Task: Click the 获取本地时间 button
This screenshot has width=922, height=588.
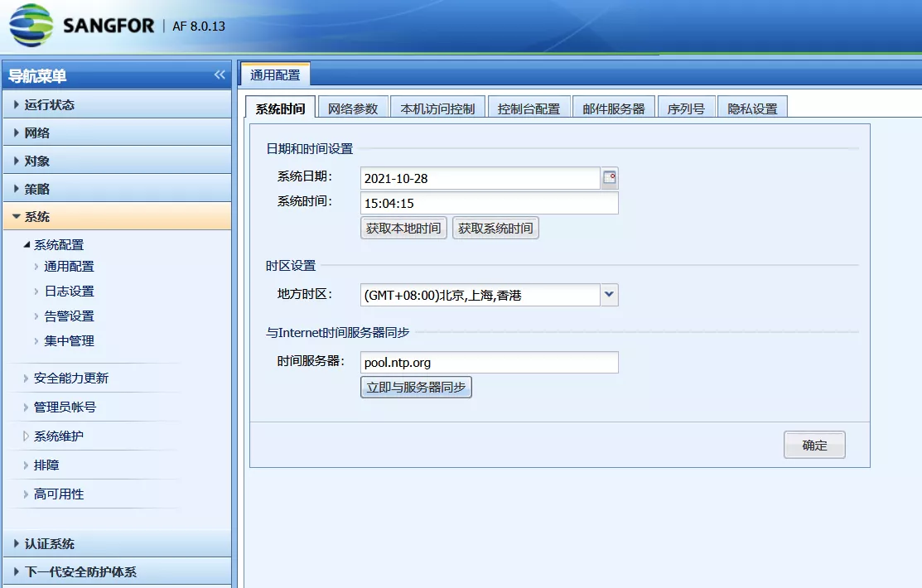Action: point(403,228)
